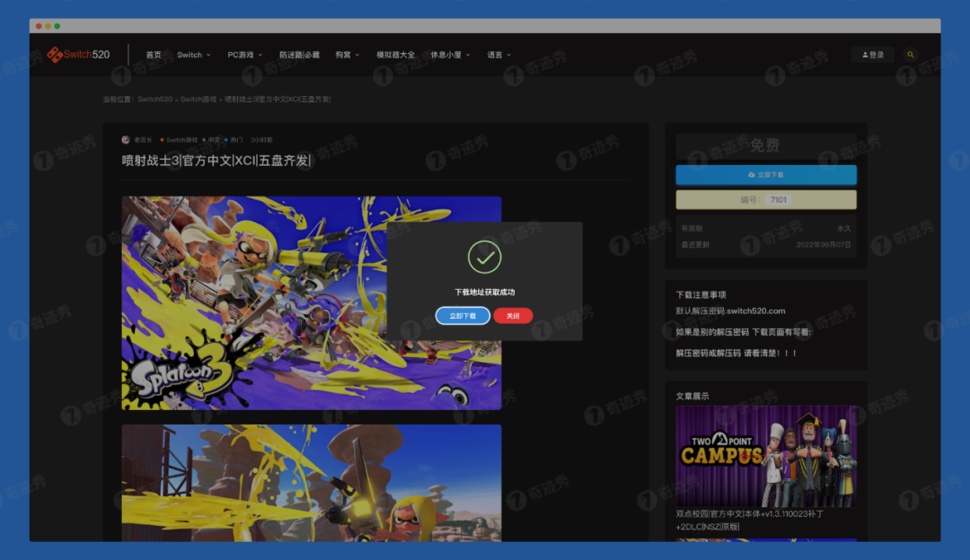Go to the 首页 home menu

coord(154,55)
